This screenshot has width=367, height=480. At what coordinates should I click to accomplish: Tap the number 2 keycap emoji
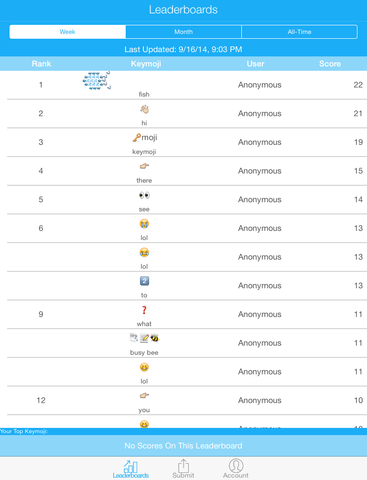pos(144,281)
